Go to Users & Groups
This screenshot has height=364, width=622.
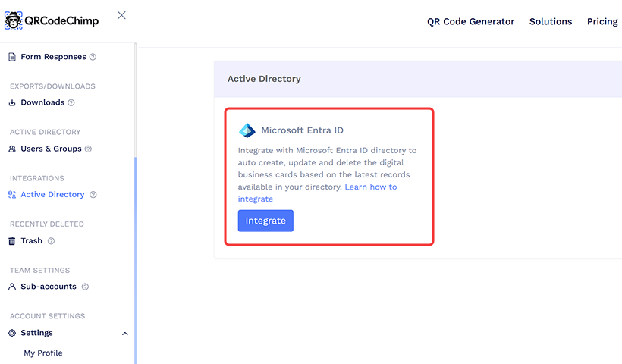[51, 149]
